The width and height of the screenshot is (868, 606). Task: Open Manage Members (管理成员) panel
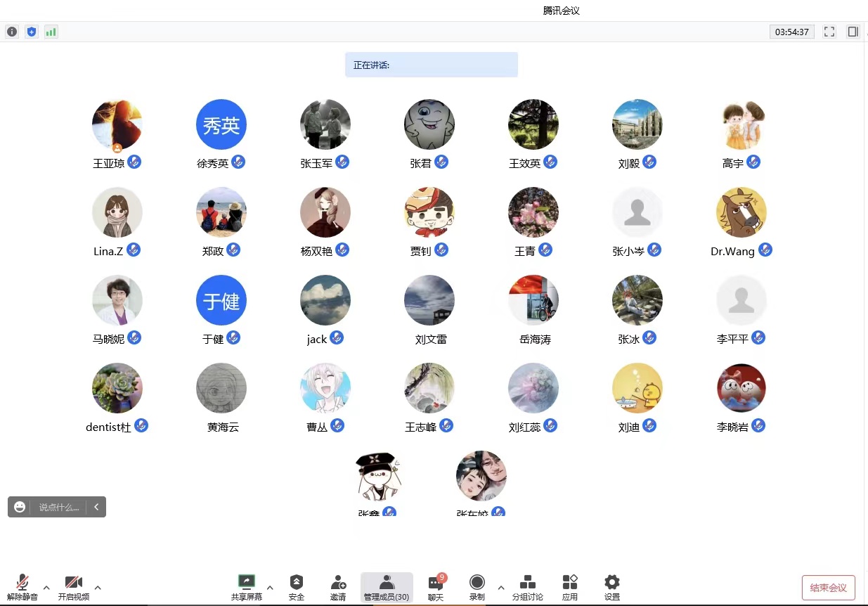pos(387,587)
